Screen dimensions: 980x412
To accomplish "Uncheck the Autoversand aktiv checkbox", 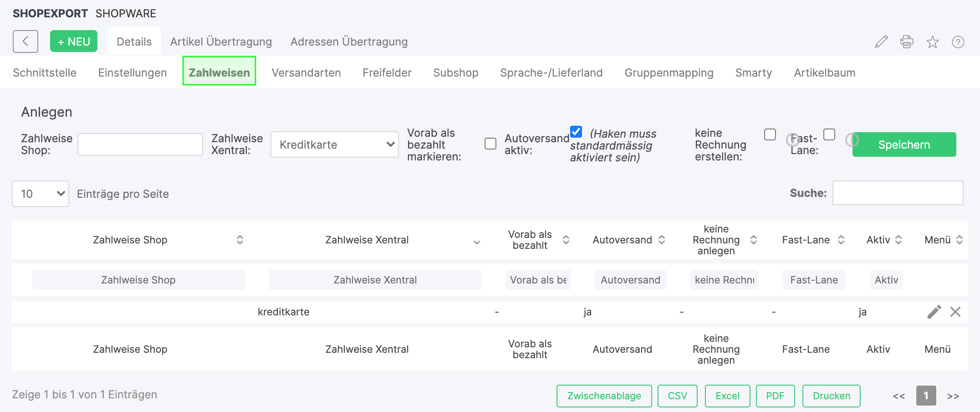I will pos(576,132).
